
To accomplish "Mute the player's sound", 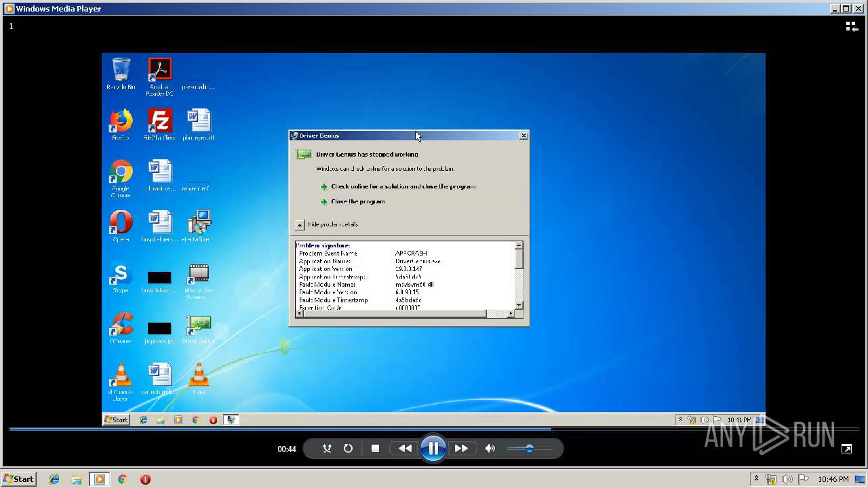I will point(490,449).
